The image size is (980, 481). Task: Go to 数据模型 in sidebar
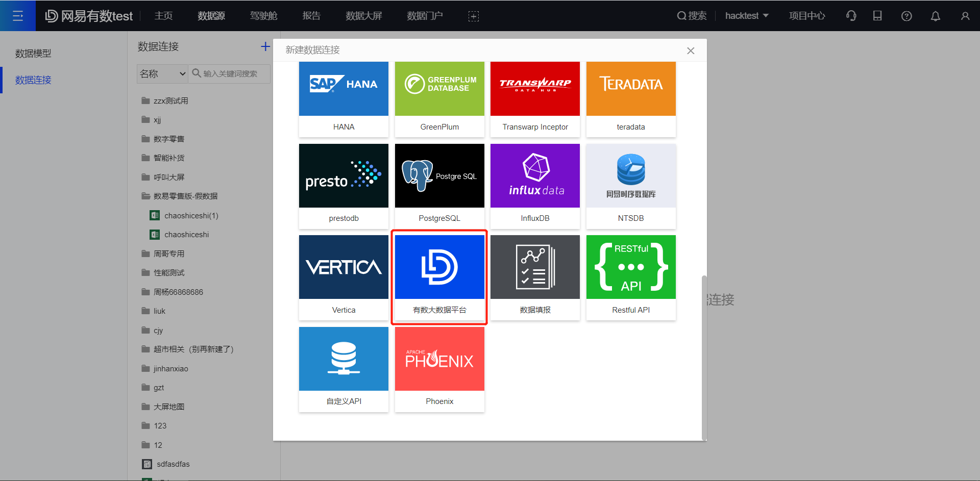(x=33, y=54)
